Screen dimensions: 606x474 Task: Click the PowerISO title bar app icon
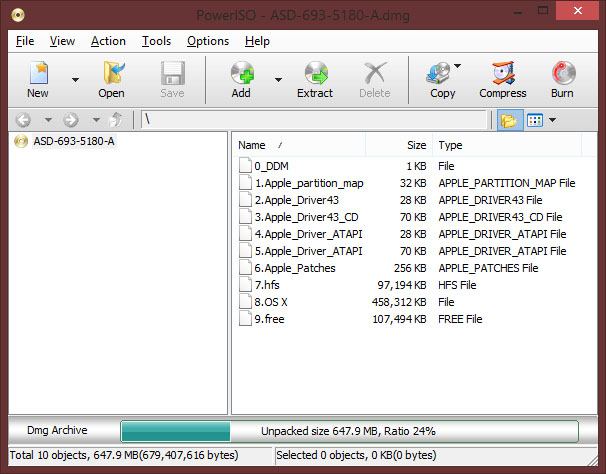coord(18,15)
